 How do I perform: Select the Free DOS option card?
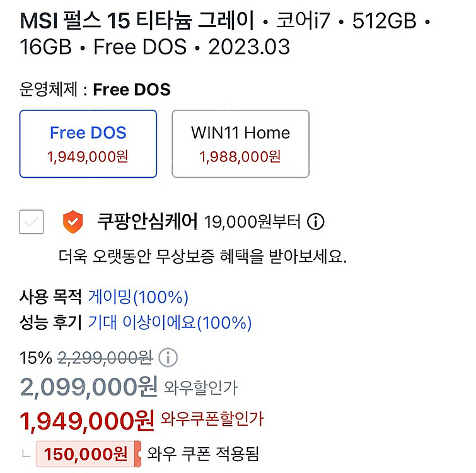coord(88,144)
